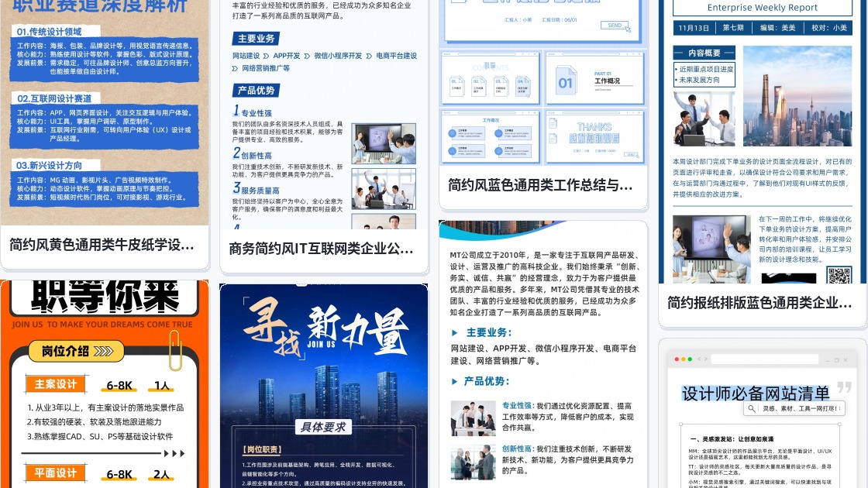Click the QR code in weekly report template
Screen dimensions: 868x488
coord(839,275)
